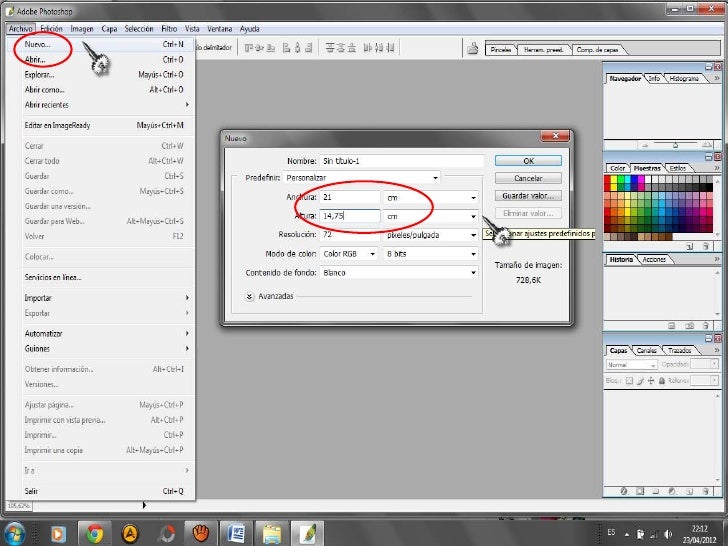Viewport: 728px width, 546px height.
Task: Switch to the Canales tab
Action: (646, 351)
